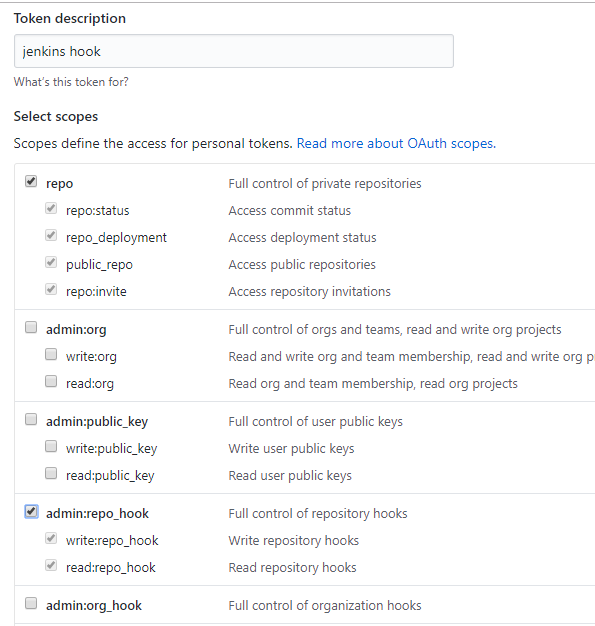The image size is (595, 626).
Task: Click the Token description input field
Action: (234, 51)
